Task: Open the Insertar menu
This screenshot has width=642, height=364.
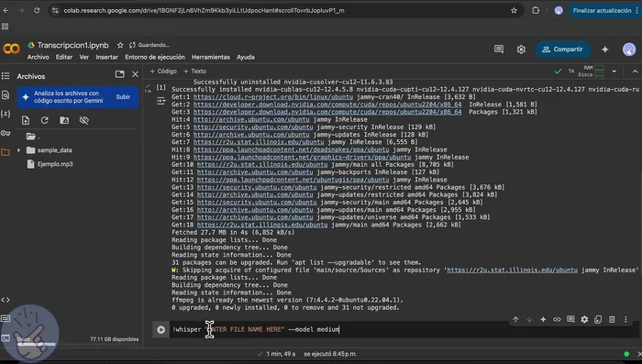Action: pyautogui.click(x=107, y=57)
